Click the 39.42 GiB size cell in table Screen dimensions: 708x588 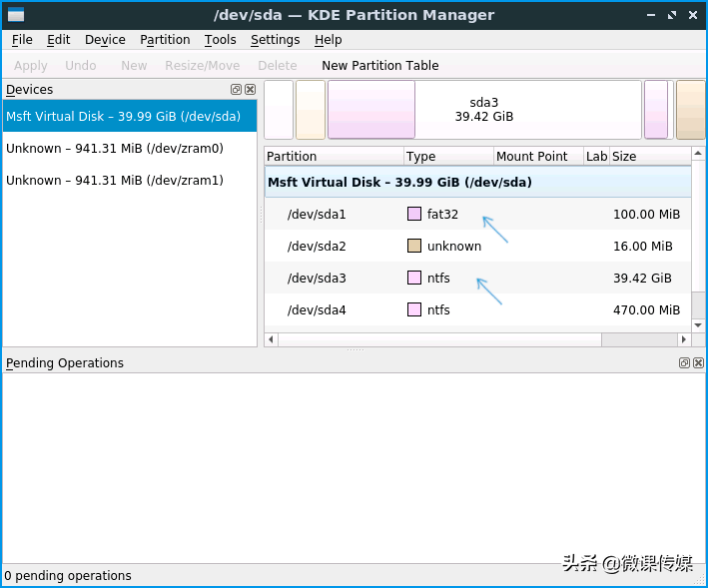(x=642, y=278)
